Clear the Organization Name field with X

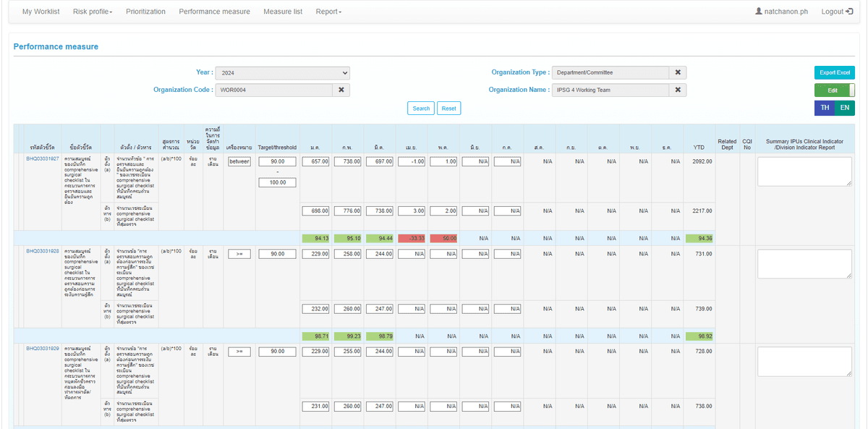click(678, 90)
